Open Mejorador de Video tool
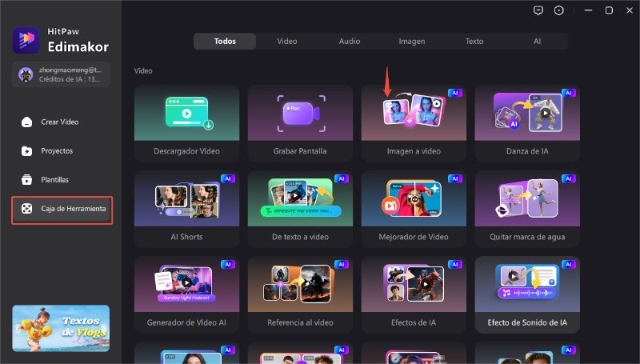640x364 pixels. click(414, 210)
